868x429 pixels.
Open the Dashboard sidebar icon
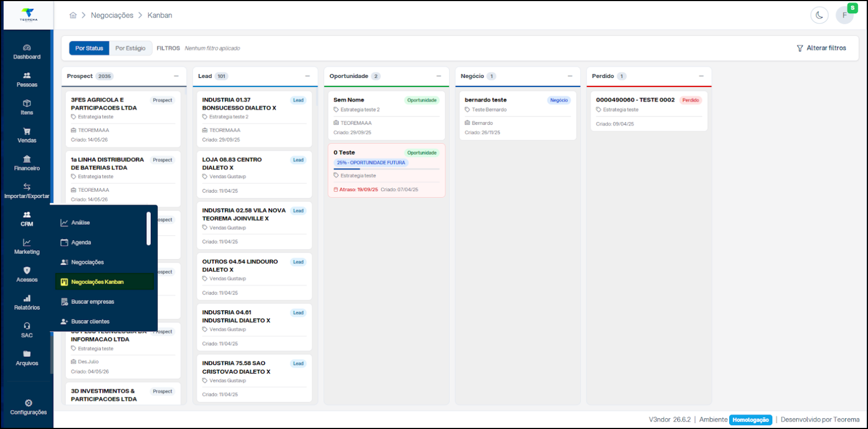click(27, 48)
